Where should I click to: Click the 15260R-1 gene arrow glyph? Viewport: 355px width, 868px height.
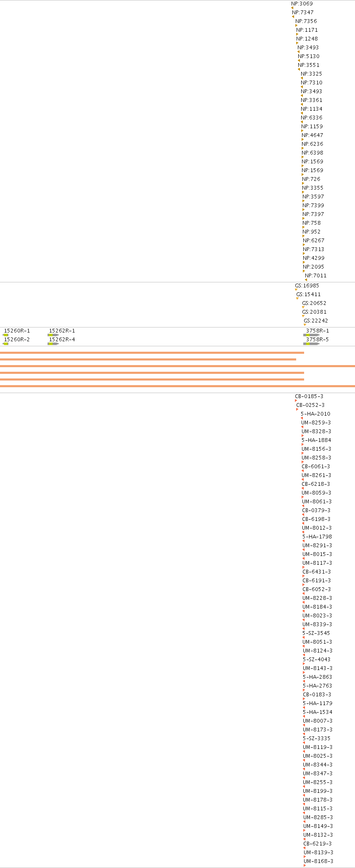5,335
